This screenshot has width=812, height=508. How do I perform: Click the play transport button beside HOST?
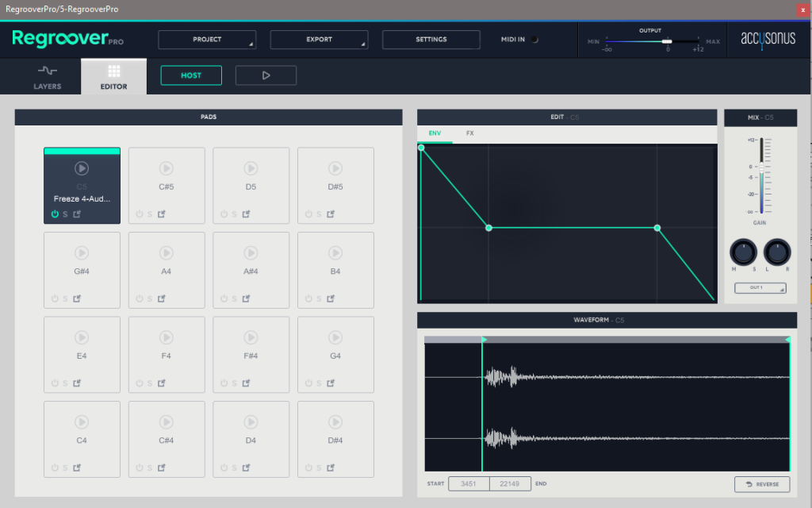(x=266, y=75)
